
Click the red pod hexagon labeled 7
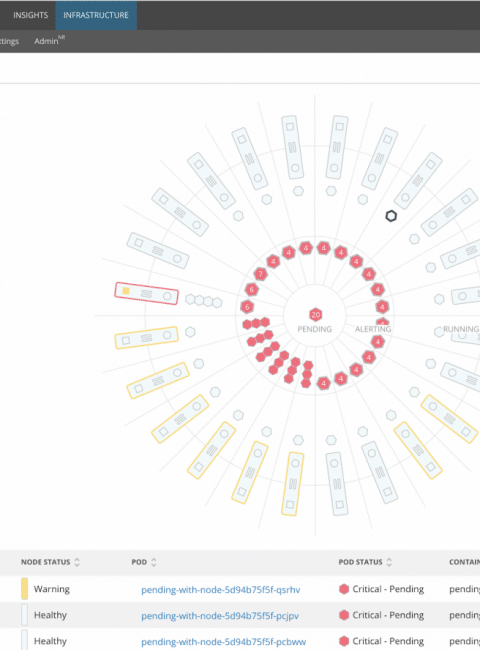[x=260, y=274]
